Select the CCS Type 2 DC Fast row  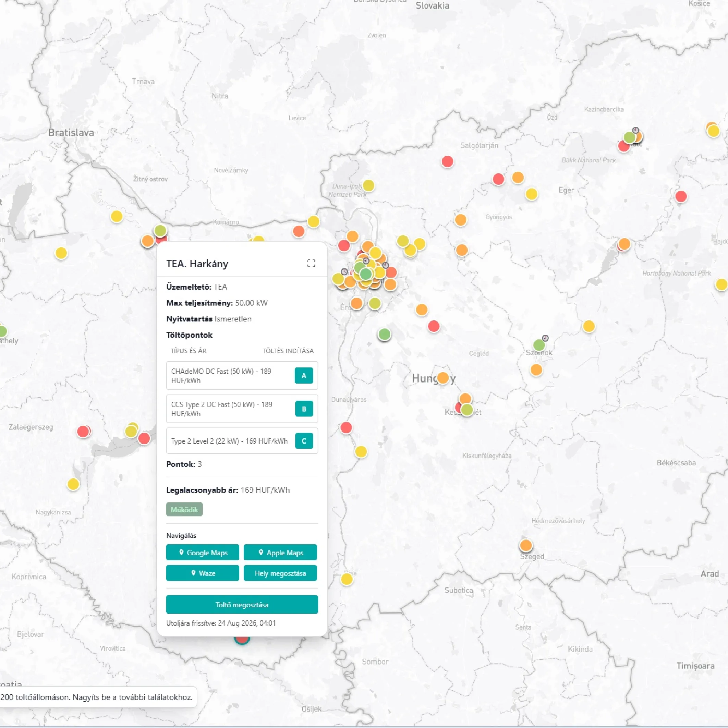pos(242,409)
